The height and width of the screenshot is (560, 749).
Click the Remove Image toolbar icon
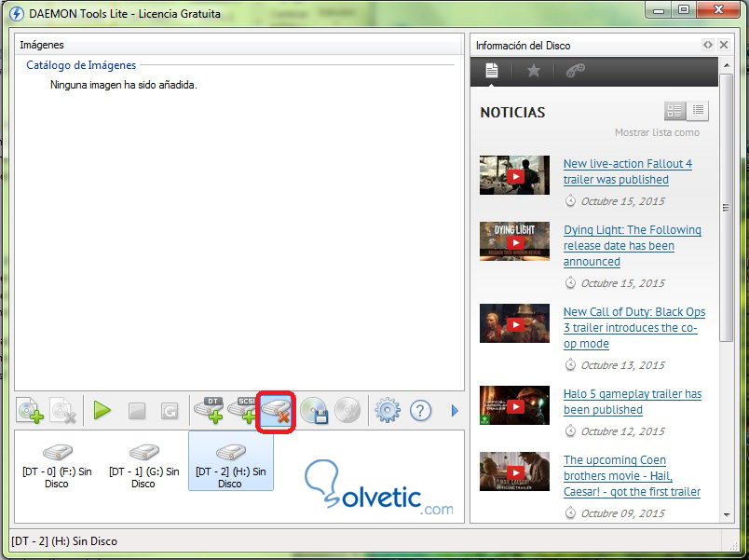63,411
